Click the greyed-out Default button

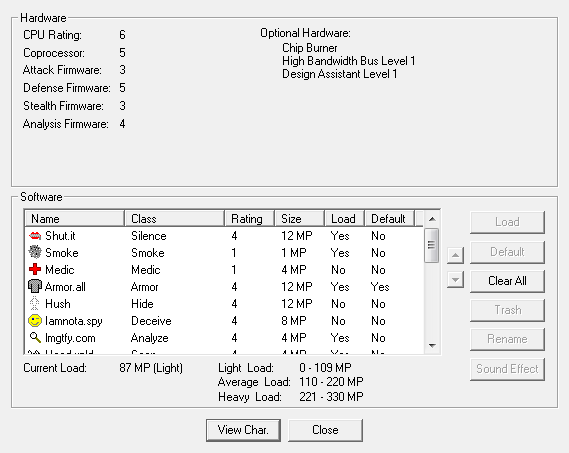point(507,252)
